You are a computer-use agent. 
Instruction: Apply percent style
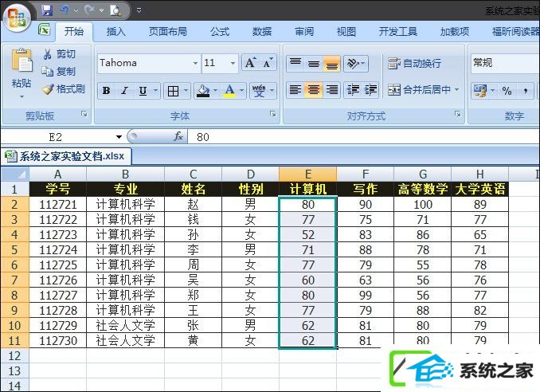coord(507,91)
